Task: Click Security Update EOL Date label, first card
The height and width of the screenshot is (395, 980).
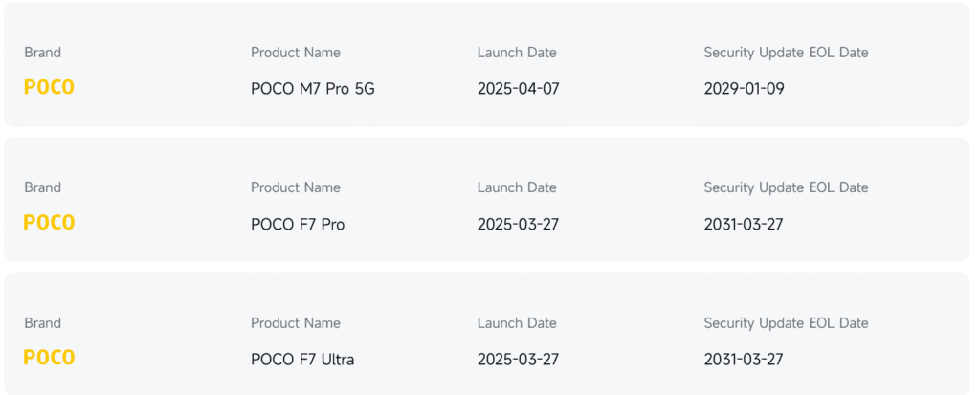Action: click(787, 53)
